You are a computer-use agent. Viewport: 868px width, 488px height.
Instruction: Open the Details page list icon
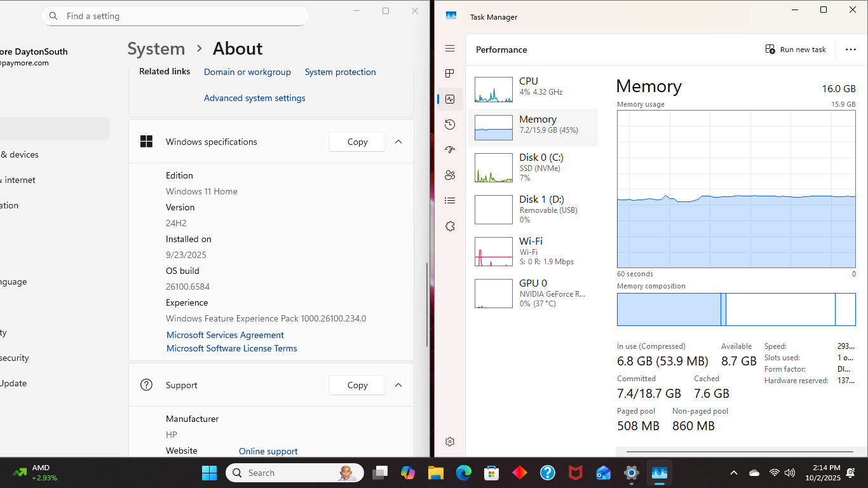450,201
